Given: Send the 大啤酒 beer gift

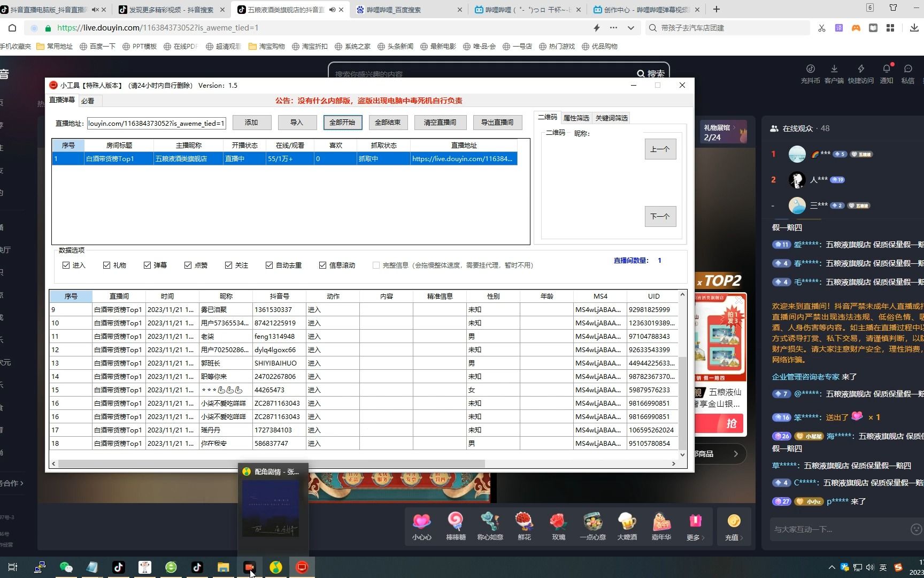Looking at the screenshot, I should [x=627, y=521].
